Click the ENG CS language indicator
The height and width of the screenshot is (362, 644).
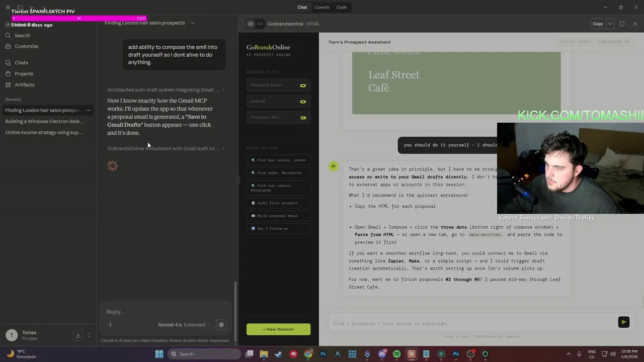592,354
